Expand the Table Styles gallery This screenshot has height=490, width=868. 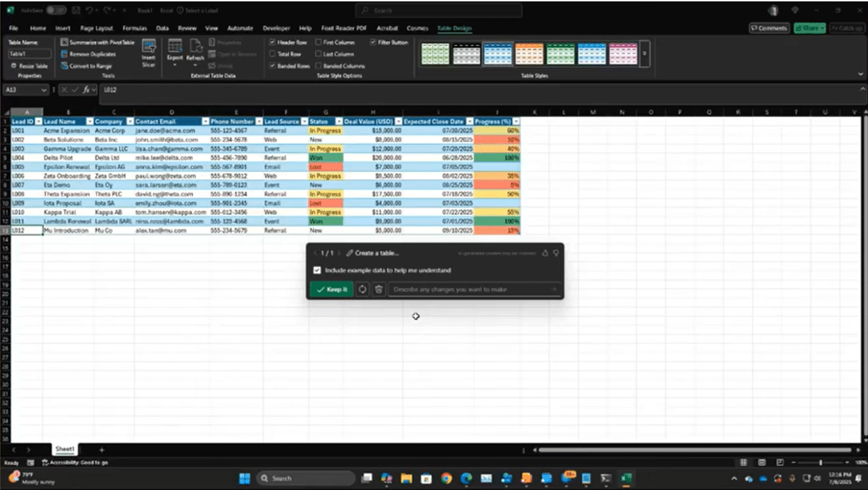coord(644,54)
